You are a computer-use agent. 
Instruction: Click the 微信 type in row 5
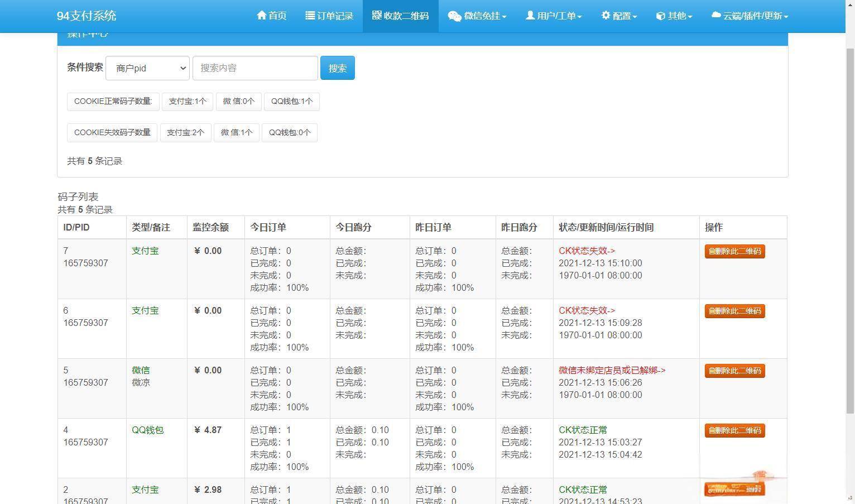[141, 371]
